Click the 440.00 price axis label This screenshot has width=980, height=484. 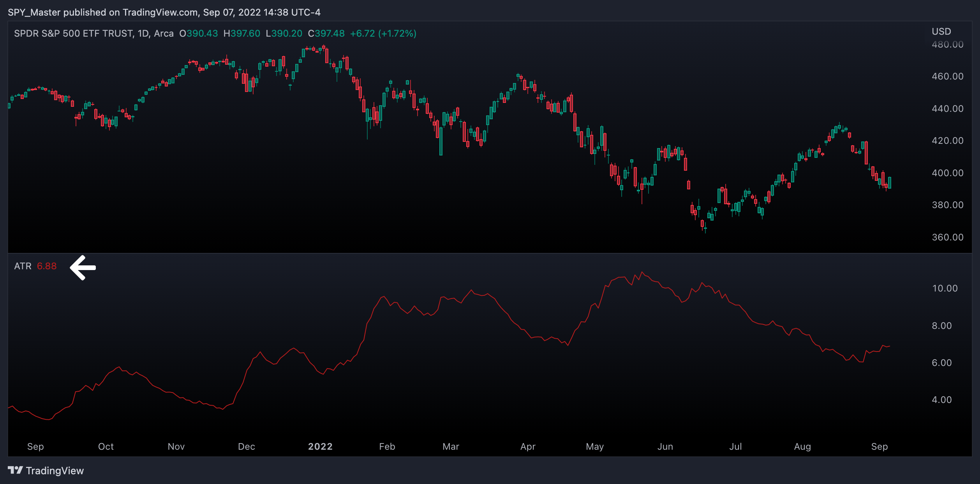948,109
